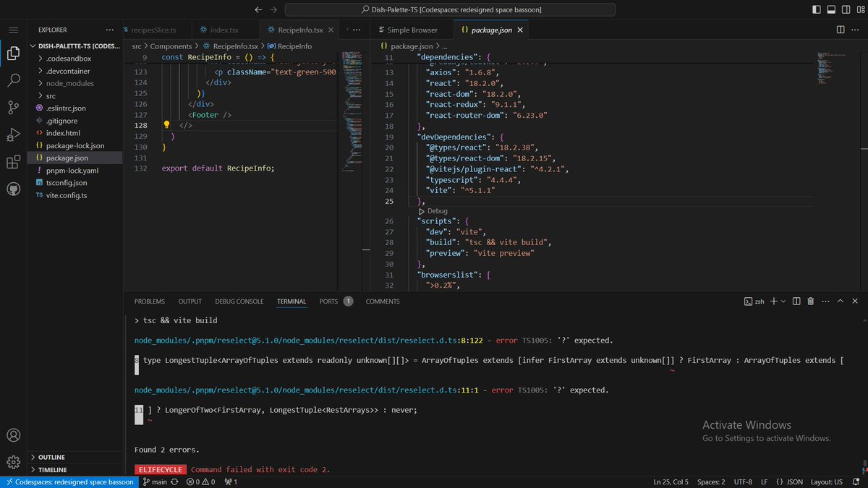Open the hamburger application menu
Viewport: 868px width, 488px height.
[x=13, y=30]
